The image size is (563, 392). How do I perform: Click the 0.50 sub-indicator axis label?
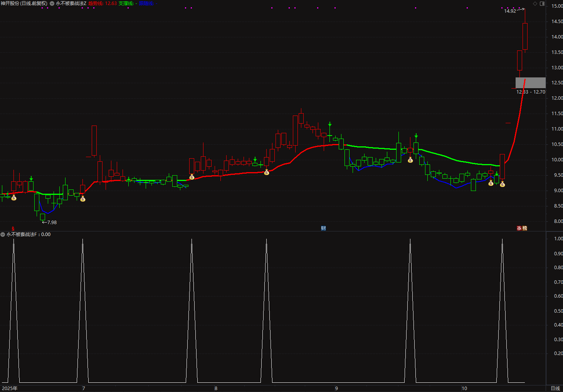(558, 311)
